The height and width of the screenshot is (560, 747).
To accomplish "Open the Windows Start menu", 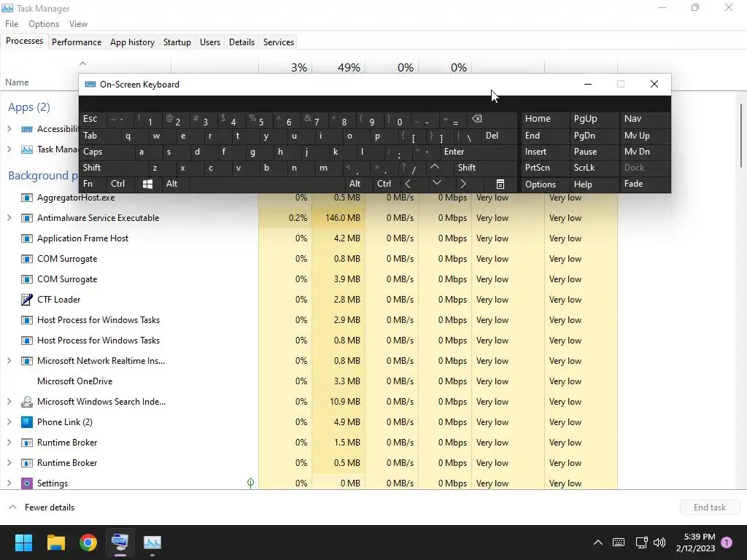I will tap(23, 542).
